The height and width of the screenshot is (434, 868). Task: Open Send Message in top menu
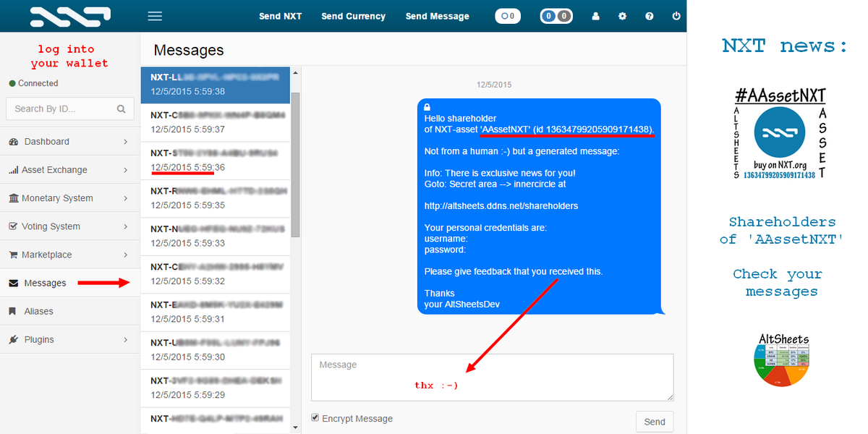point(437,16)
